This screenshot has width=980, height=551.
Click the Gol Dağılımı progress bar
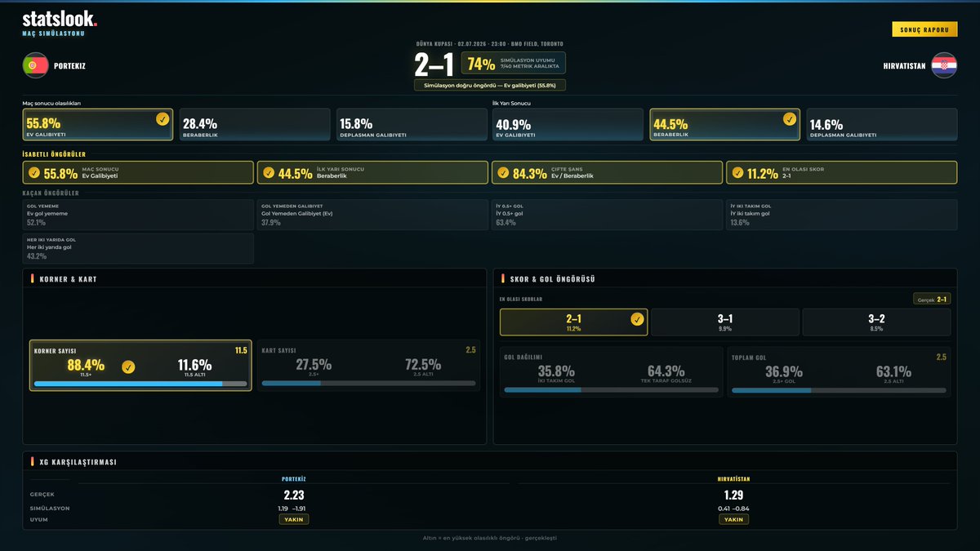coord(612,390)
